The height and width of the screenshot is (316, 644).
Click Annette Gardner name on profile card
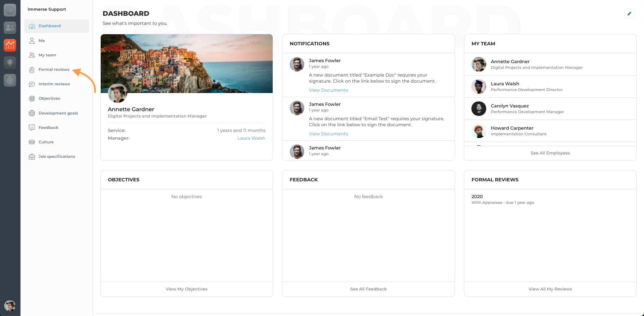pyautogui.click(x=131, y=109)
